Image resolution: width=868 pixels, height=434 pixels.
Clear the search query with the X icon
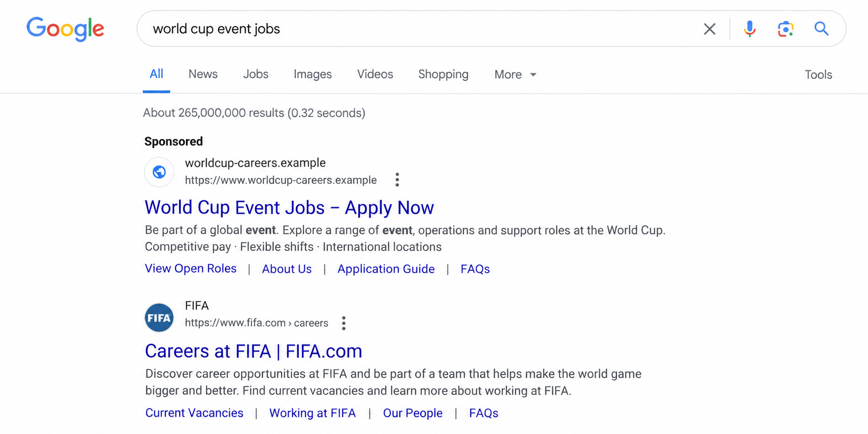coord(709,29)
